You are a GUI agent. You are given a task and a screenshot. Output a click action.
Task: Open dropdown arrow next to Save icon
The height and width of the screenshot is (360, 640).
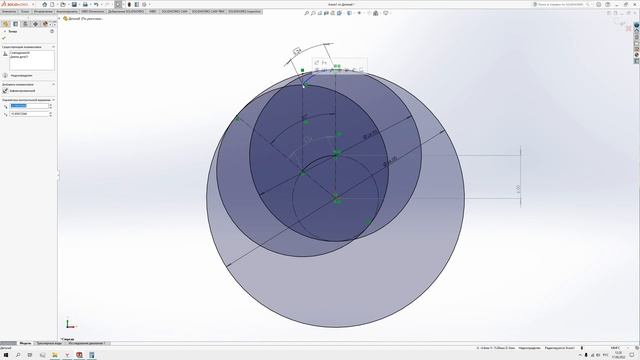80,4
